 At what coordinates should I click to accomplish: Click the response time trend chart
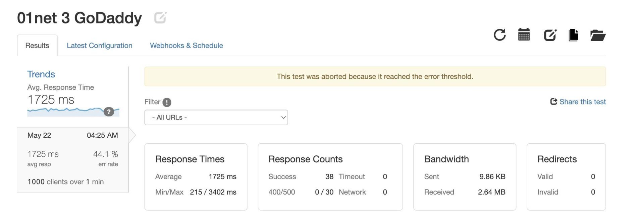(x=73, y=112)
